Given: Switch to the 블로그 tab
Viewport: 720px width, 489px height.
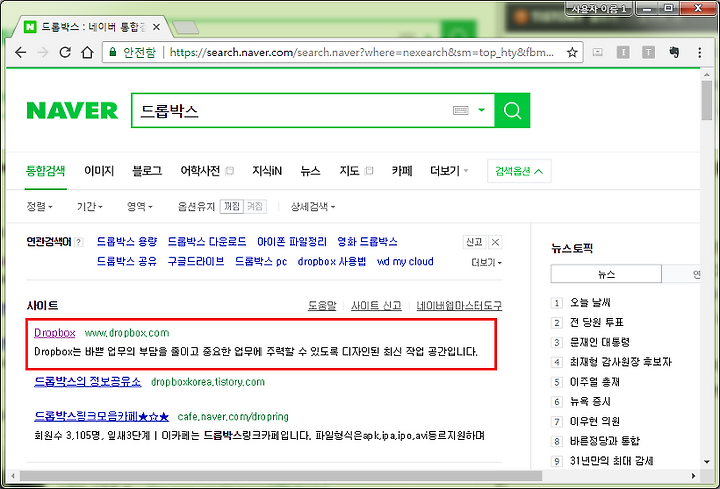Looking at the screenshot, I should click(147, 171).
